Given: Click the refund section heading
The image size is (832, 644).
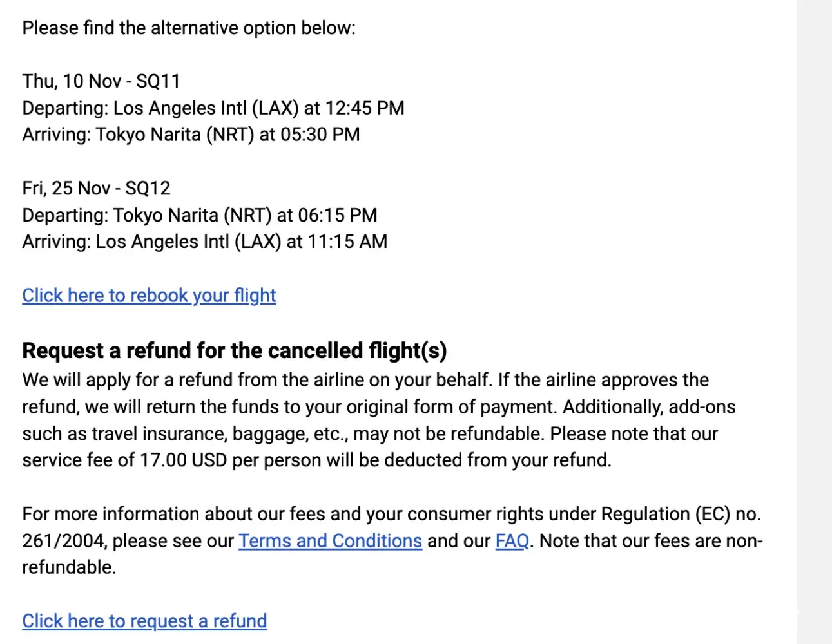Looking at the screenshot, I should click(x=234, y=351).
